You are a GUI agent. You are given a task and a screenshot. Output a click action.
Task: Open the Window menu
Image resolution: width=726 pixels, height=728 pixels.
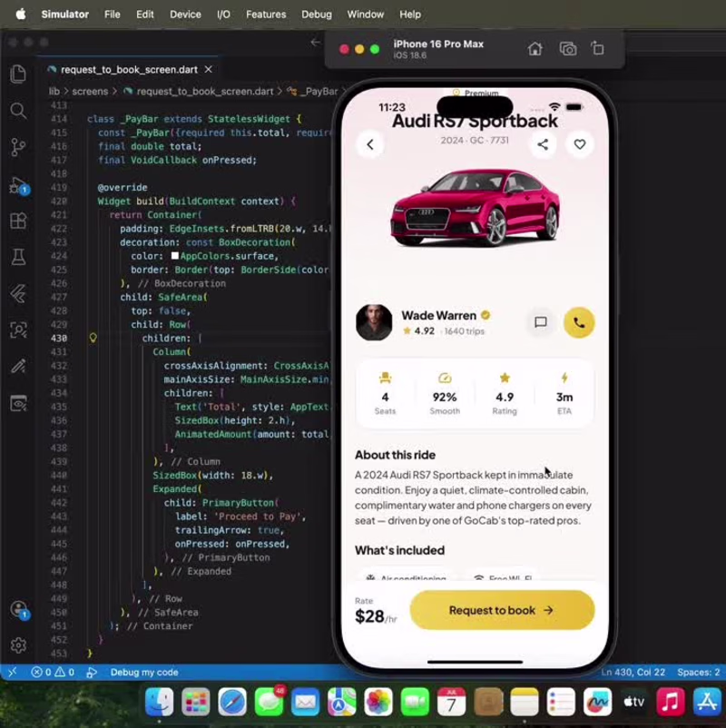pos(366,15)
